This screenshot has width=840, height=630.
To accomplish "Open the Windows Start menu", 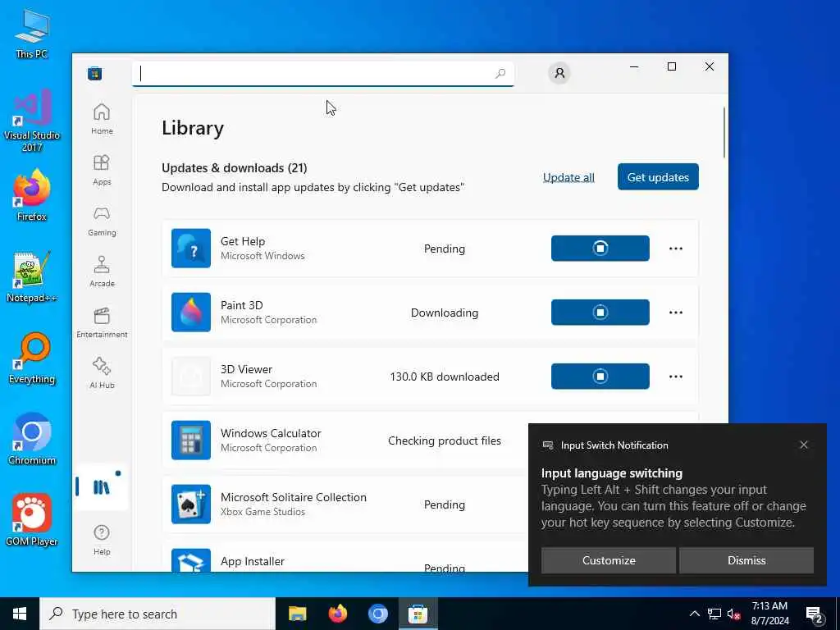I will 20,614.
